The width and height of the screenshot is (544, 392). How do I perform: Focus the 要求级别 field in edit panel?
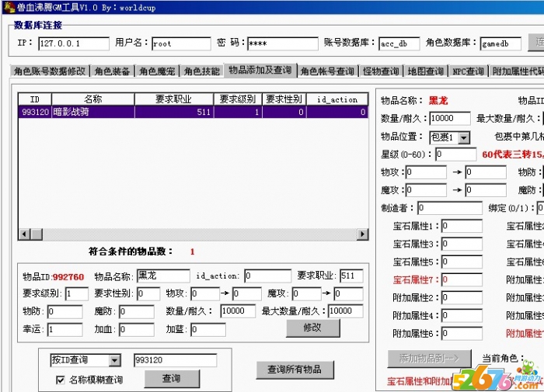click(77, 294)
